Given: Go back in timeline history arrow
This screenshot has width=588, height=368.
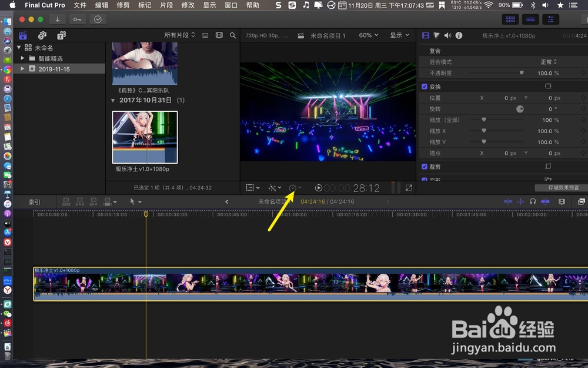Looking at the screenshot, I should point(226,201).
